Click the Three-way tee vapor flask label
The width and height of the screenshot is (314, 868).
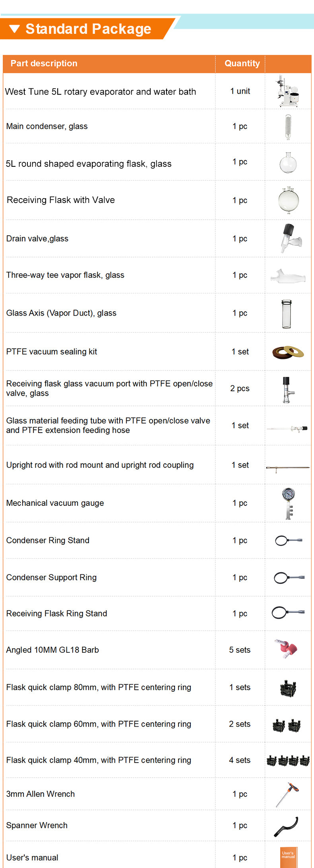pos(65,275)
